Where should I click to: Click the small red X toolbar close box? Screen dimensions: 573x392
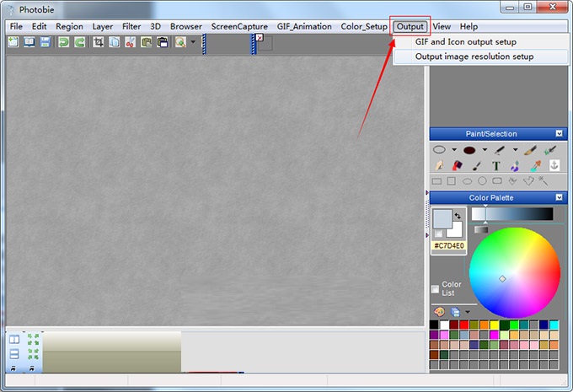[x=260, y=37]
